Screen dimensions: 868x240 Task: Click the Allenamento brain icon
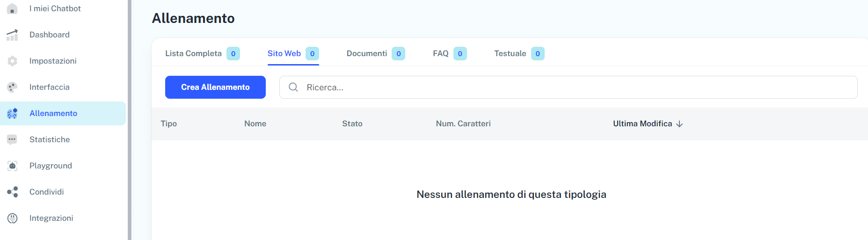[13, 114]
